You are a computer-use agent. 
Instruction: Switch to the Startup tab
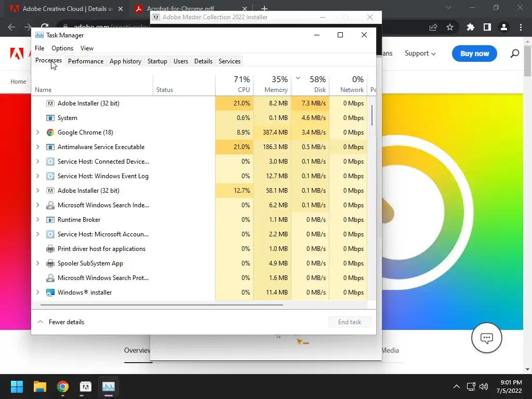157,61
